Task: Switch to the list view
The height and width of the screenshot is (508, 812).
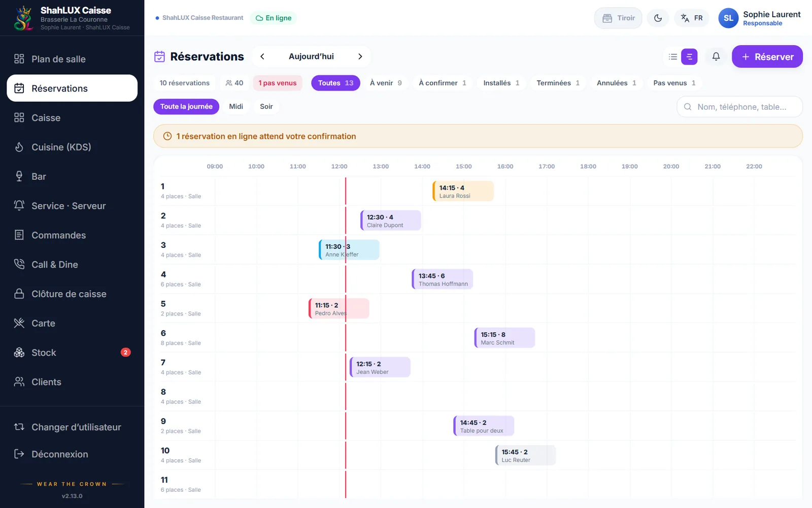Action: pos(673,57)
